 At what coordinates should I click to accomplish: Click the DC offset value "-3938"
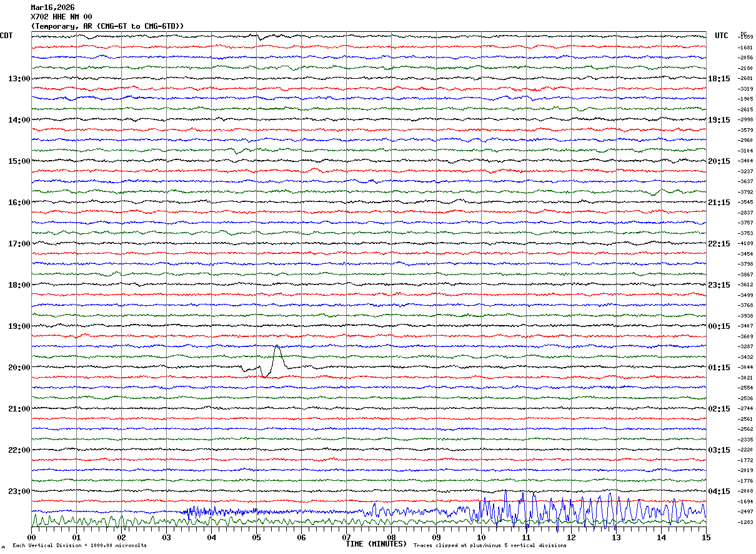[745, 316]
